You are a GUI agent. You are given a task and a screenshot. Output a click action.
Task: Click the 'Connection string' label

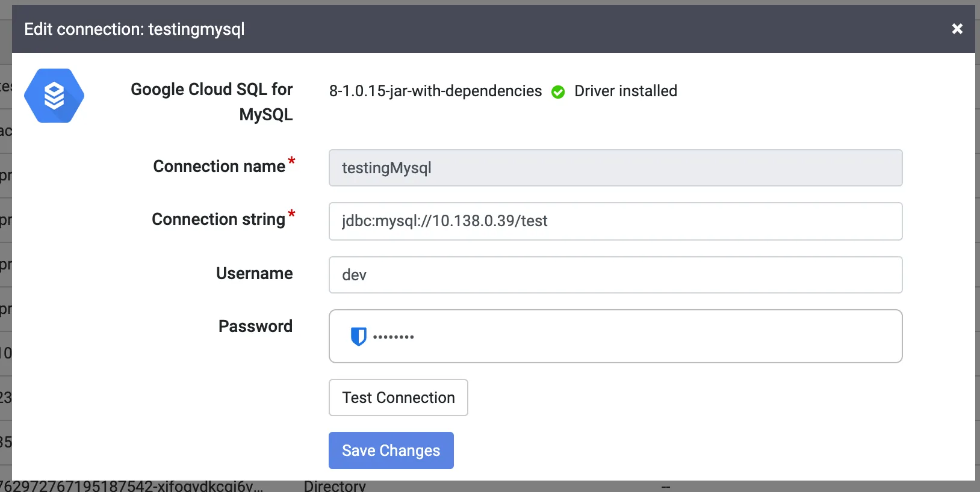pos(218,220)
